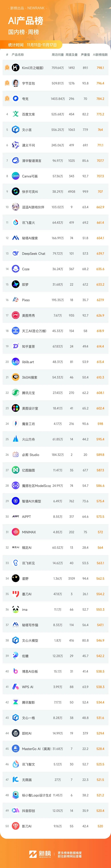
Task: Select the 通义千问 purple logo icon
Action: click(15, 145)
